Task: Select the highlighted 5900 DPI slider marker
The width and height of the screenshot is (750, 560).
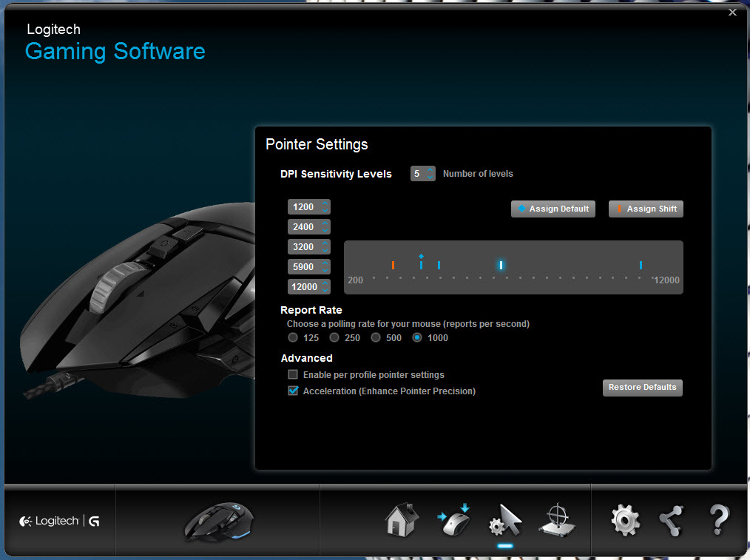Action: [501, 265]
